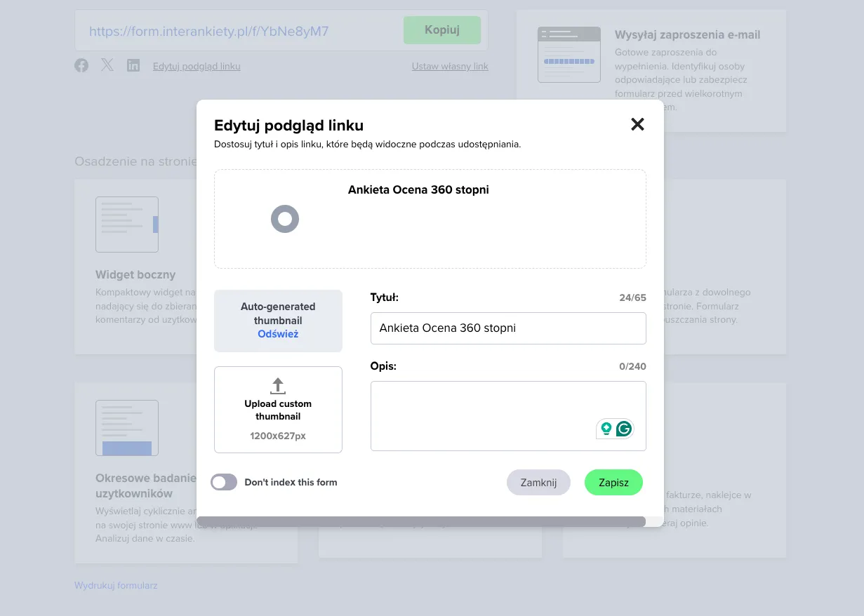Click the Facebook share icon
Image resolution: width=864 pixels, height=616 pixels.
point(81,65)
